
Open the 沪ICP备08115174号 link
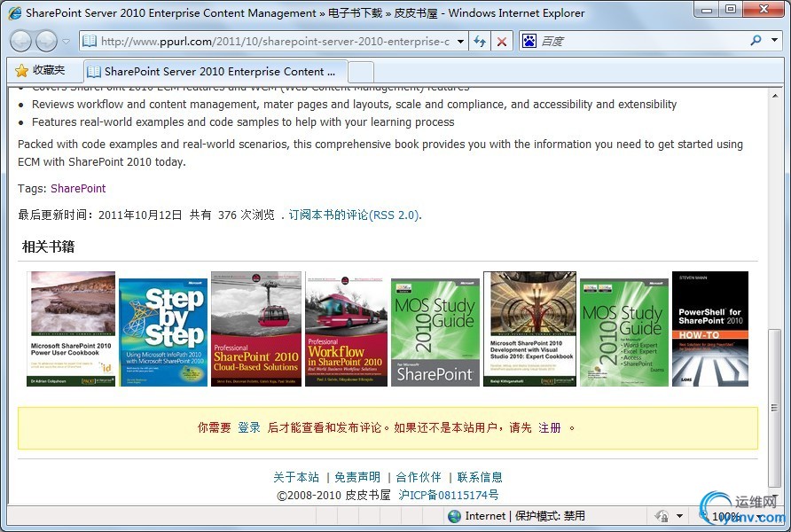(449, 495)
